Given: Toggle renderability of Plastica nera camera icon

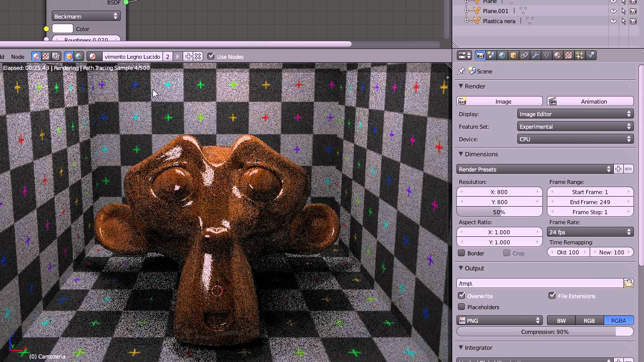Looking at the screenshot, I should tap(634, 21).
